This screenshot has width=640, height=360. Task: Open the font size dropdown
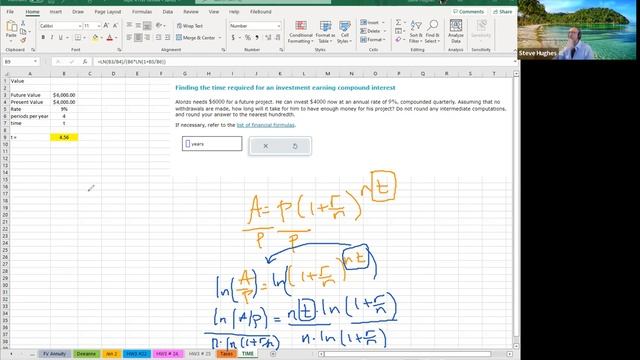[99, 26]
